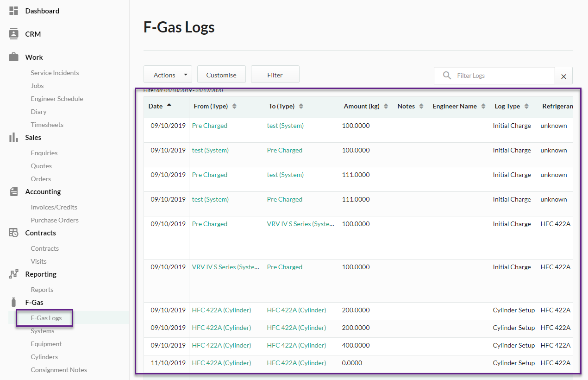
Task: Click the 0.0000 amount cell
Action: (352, 363)
